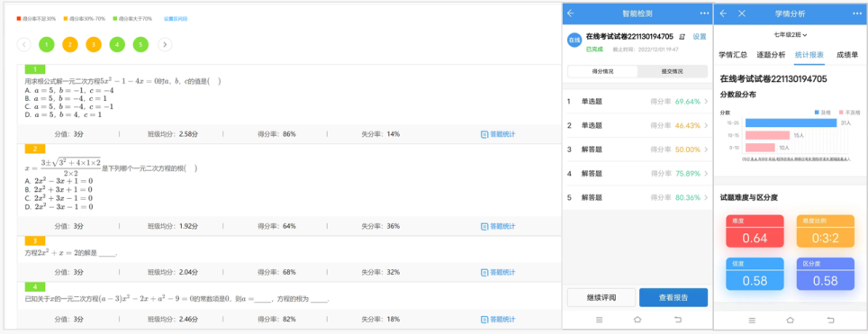Open 答题统计 for question 3
The image size is (868, 335).
[x=498, y=272]
